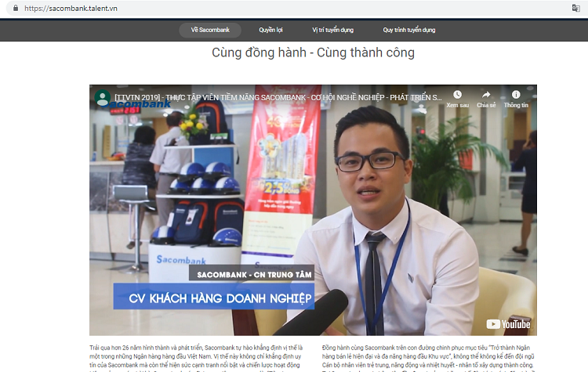Select the Về Sacombank tab
Image resolution: width=588 pixels, height=372 pixels.
[210, 30]
